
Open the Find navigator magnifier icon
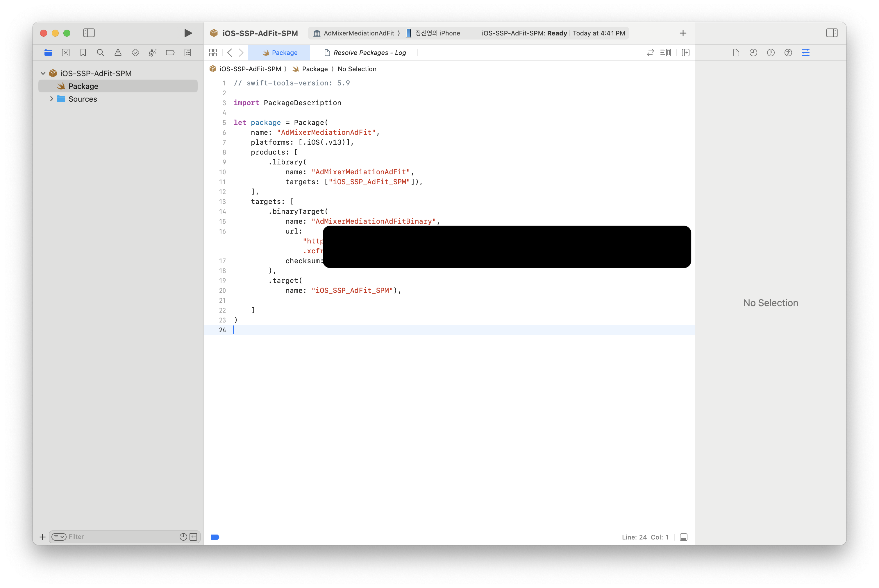pos(100,53)
